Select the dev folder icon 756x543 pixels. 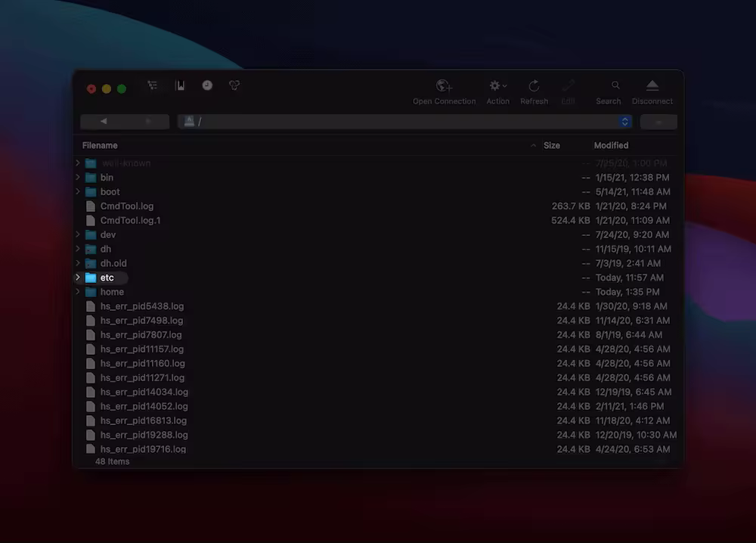91,235
